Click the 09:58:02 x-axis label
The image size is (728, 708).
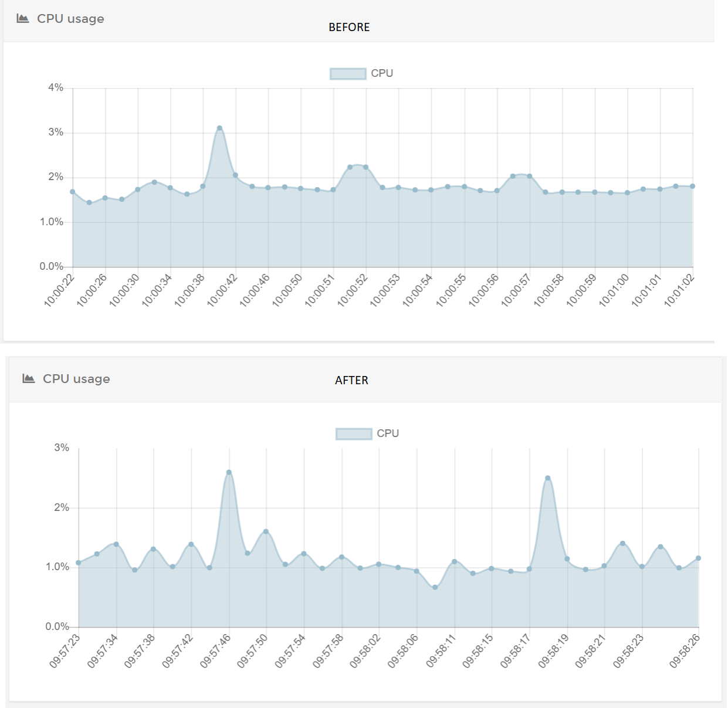[365, 651]
